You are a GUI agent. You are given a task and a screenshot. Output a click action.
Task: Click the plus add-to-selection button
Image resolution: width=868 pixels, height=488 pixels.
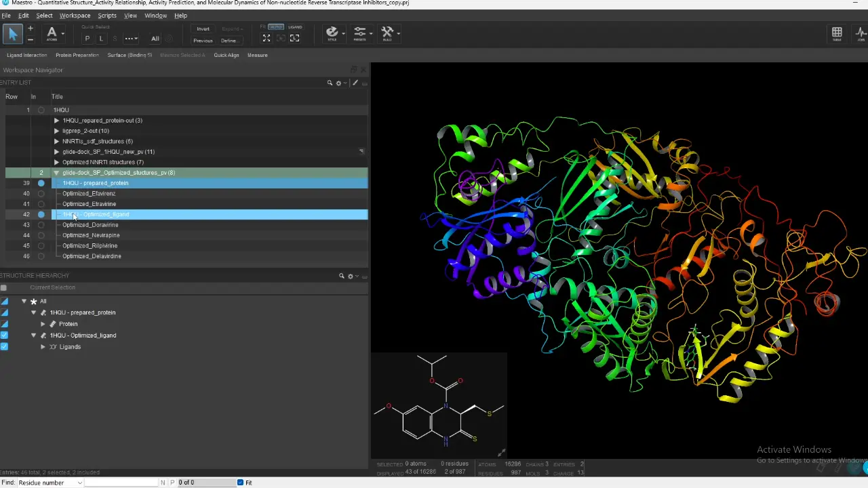pos(30,28)
